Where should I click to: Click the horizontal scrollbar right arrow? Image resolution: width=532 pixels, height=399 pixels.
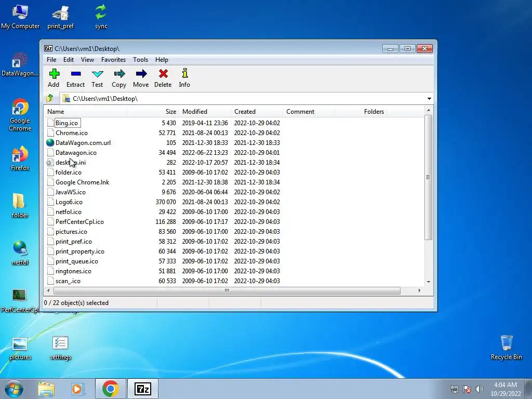[x=420, y=291]
